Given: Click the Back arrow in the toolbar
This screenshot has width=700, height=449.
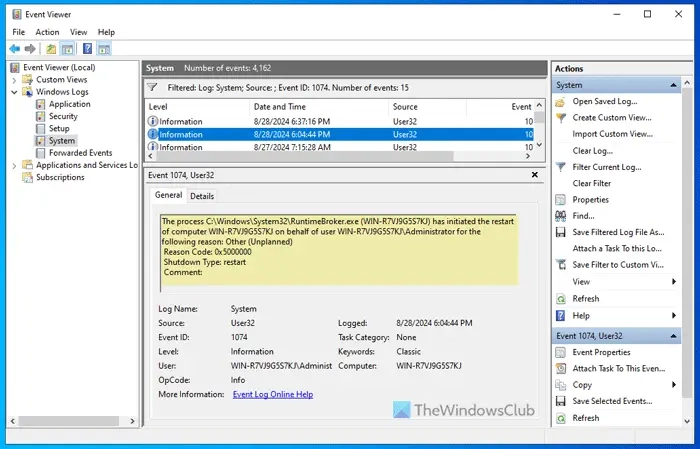Looking at the screenshot, I should [15, 48].
